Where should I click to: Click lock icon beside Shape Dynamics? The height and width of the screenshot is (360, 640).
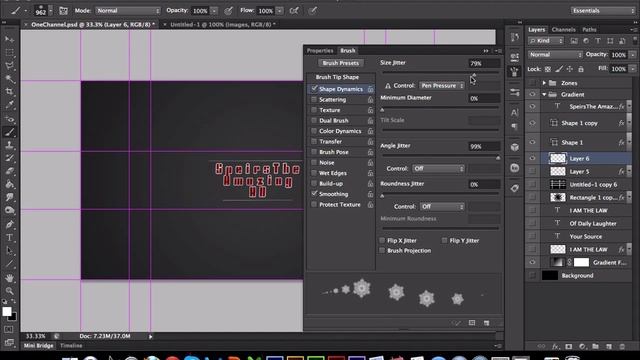[x=370, y=89]
